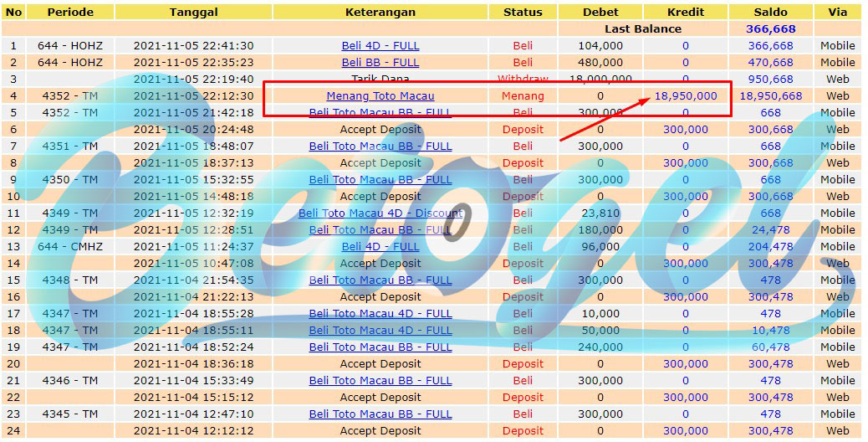Click the Keterangan column header
The image size is (868, 442).
point(380,13)
